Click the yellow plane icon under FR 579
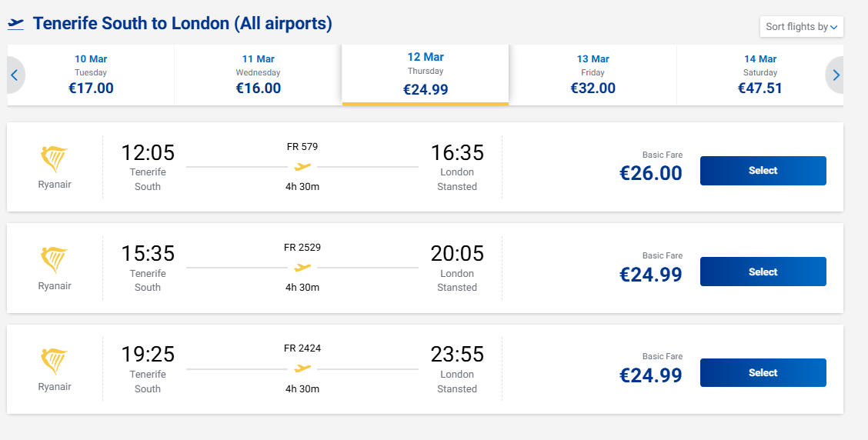 coord(302,167)
